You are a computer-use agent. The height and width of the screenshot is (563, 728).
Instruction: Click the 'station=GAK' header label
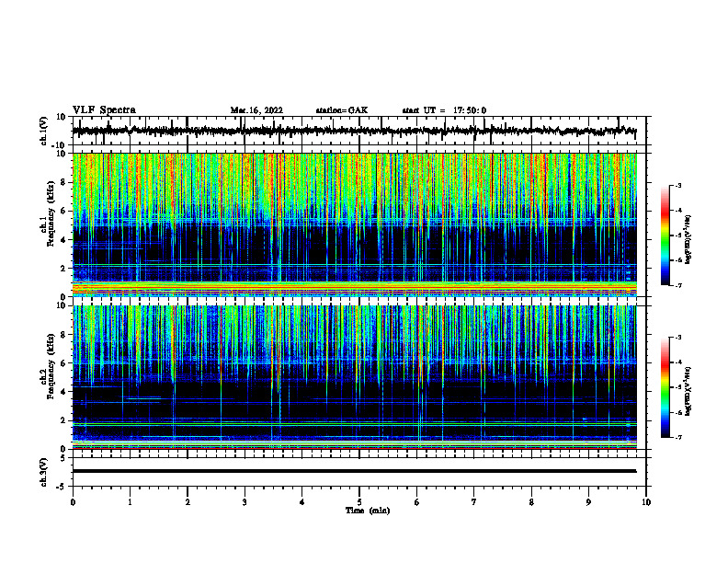(x=342, y=110)
